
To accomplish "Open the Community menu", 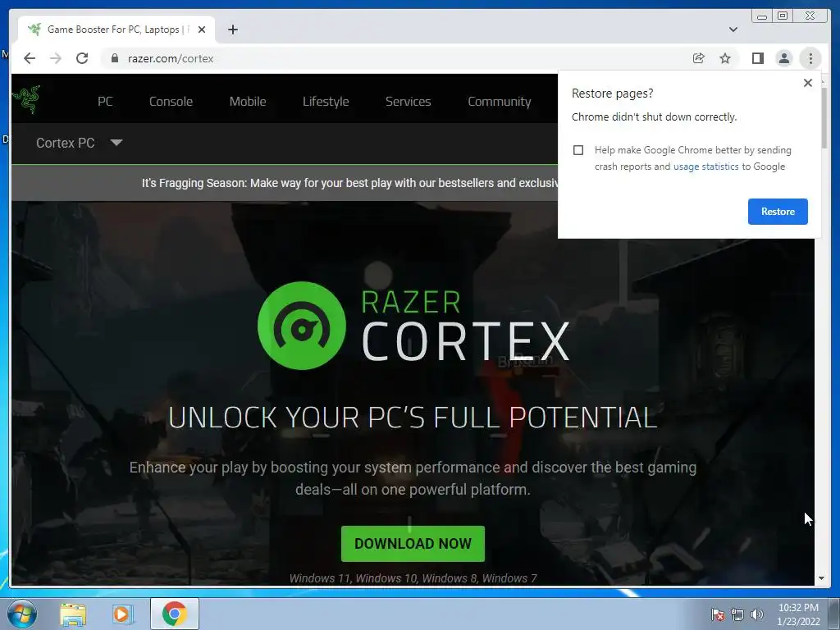I will click(x=500, y=101).
